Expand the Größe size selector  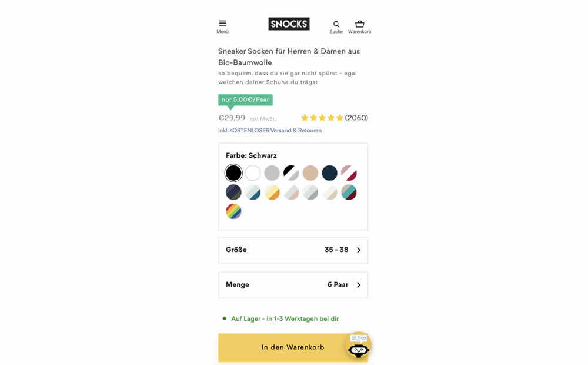tap(293, 250)
